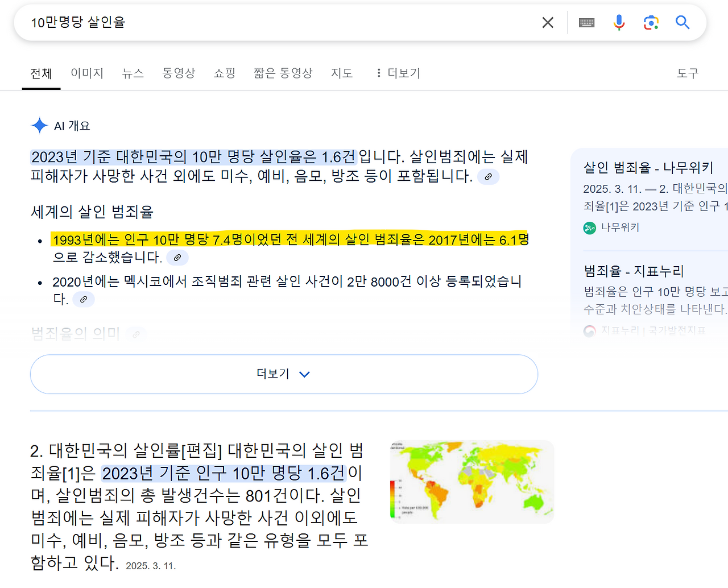Open the world homicide map thumbnail

471,481
